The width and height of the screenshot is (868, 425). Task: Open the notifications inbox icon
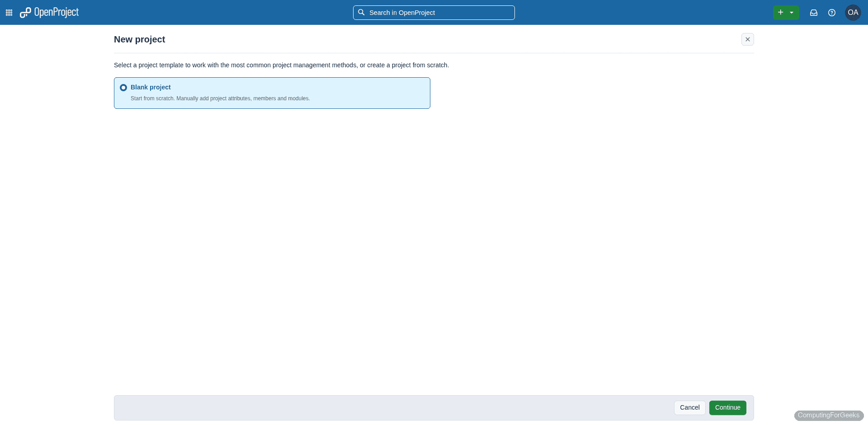(x=814, y=13)
